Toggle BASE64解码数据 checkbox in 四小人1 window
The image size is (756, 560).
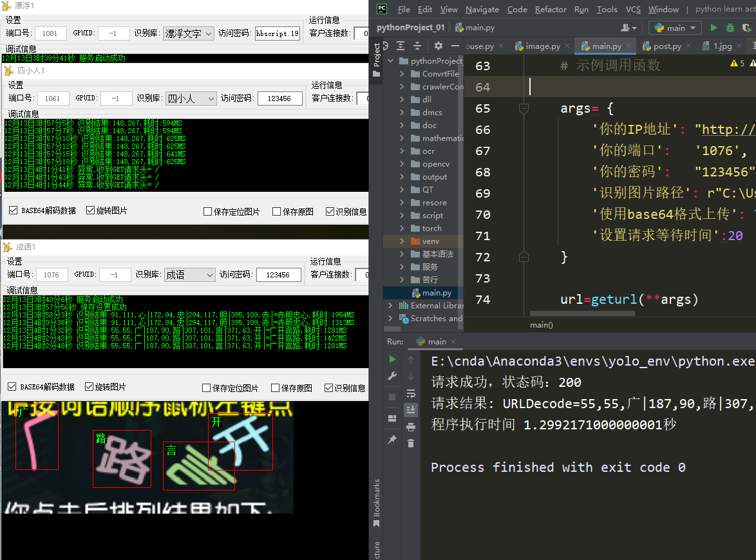pyautogui.click(x=14, y=210)
